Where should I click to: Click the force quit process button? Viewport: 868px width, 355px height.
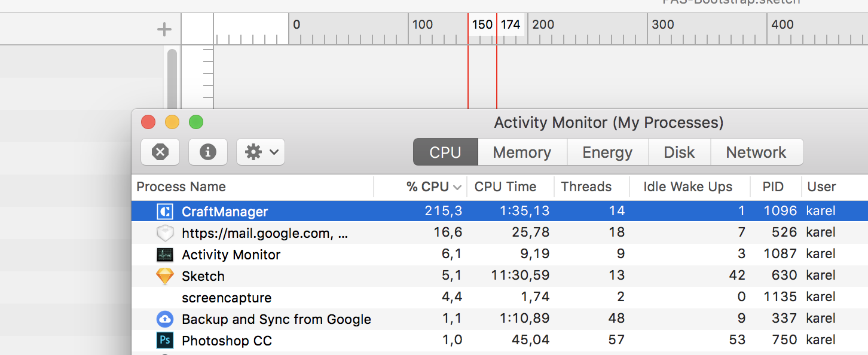160,152
